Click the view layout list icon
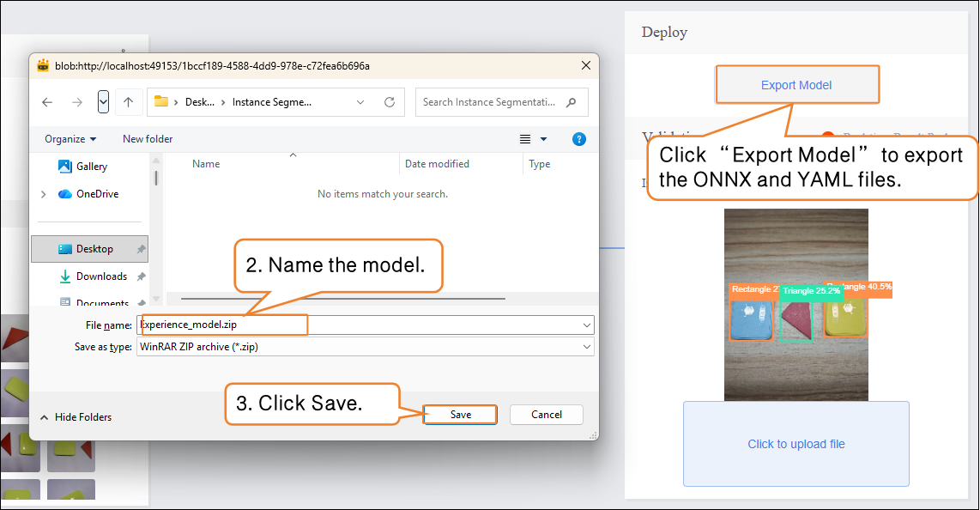 coord(525,139)
